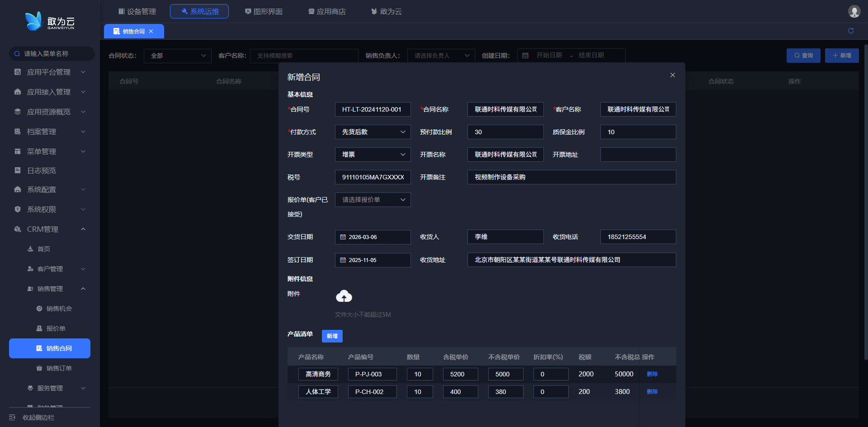
Task: Click the invoice address input field
Action: [x=637, y=155]
